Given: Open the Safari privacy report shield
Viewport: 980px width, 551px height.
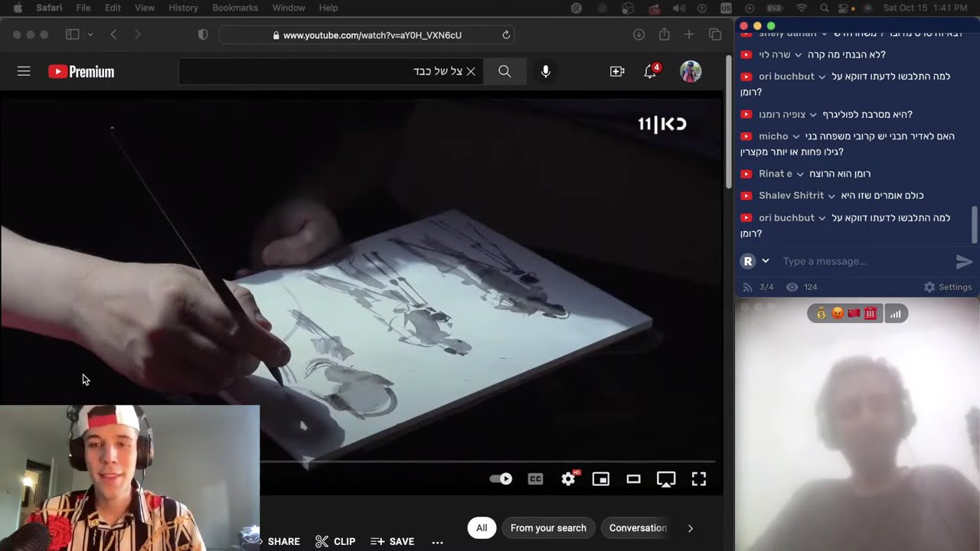Looking at the screenshot, I should (203, 34).
